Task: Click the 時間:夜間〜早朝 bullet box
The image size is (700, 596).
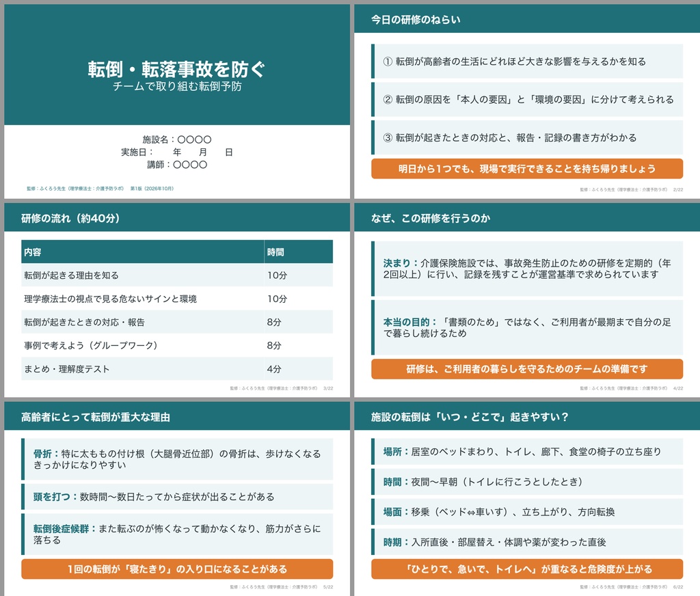Action: pos(527,482)
